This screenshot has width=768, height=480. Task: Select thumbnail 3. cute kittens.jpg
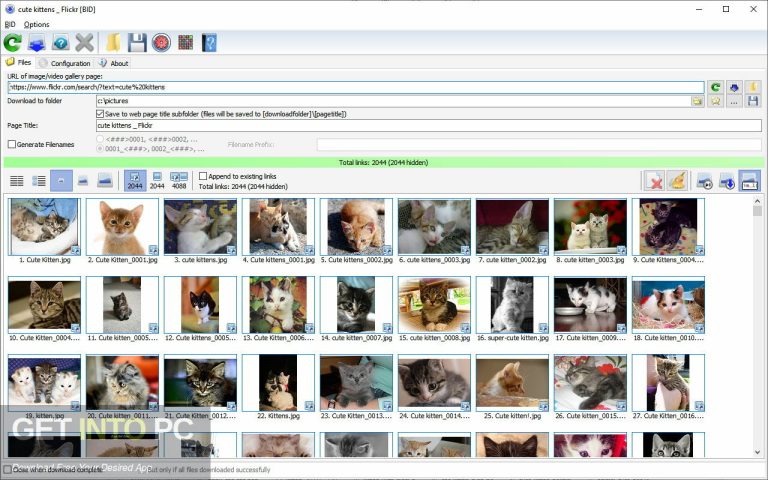(x=200, y=227)
